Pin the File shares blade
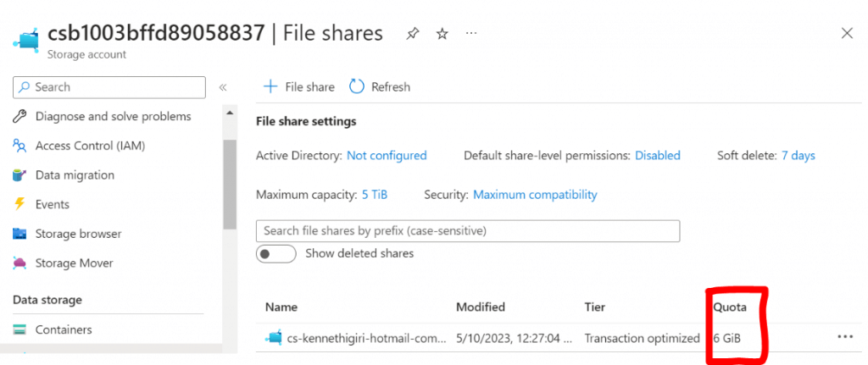Image resolution: width=868 pixels, height=365 pixels. click(413, 34)
